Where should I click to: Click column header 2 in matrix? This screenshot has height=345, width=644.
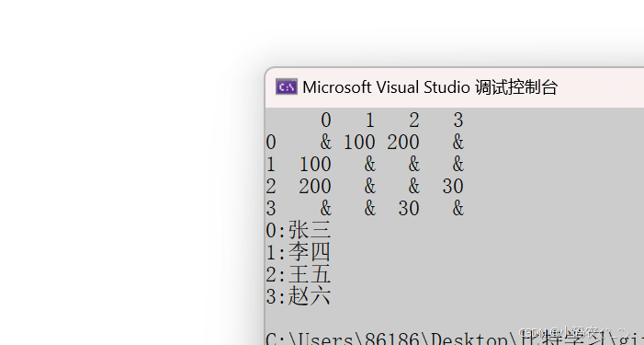414,121
